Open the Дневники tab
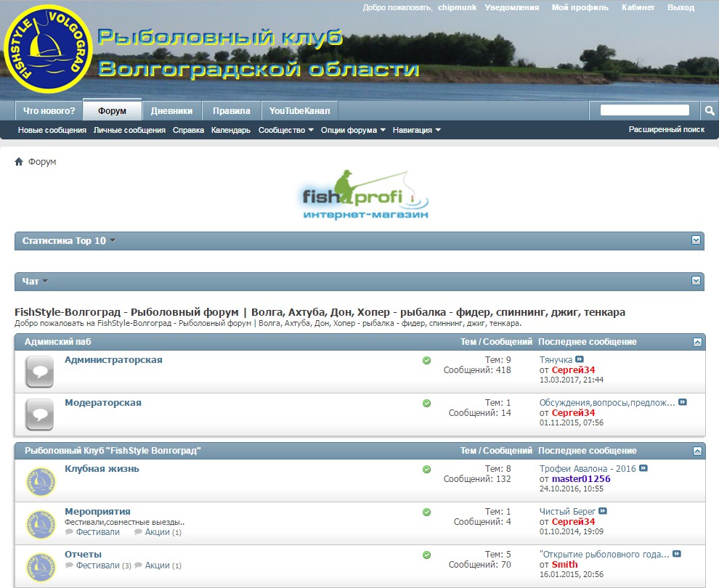This screenshot has width=719, height=588. pyautogui.click(x=171, y=111)
